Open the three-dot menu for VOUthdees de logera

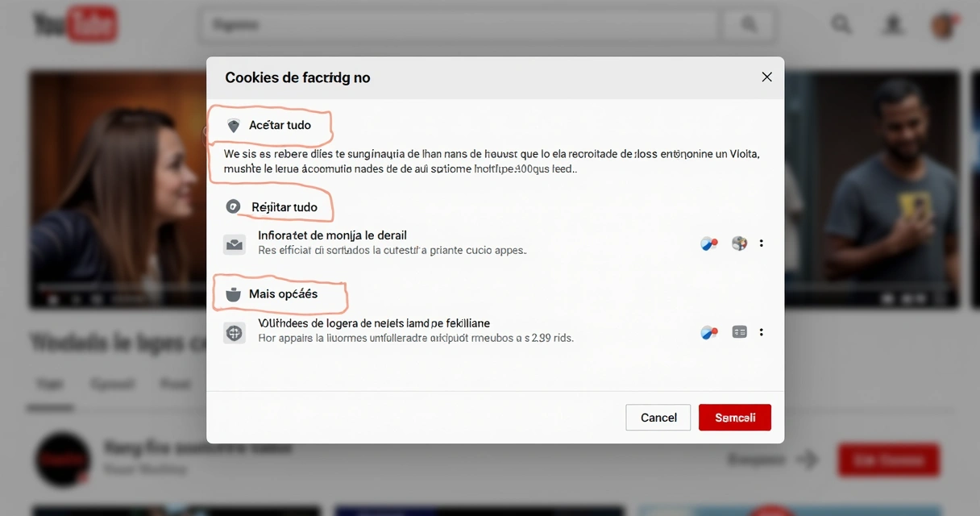761,331
